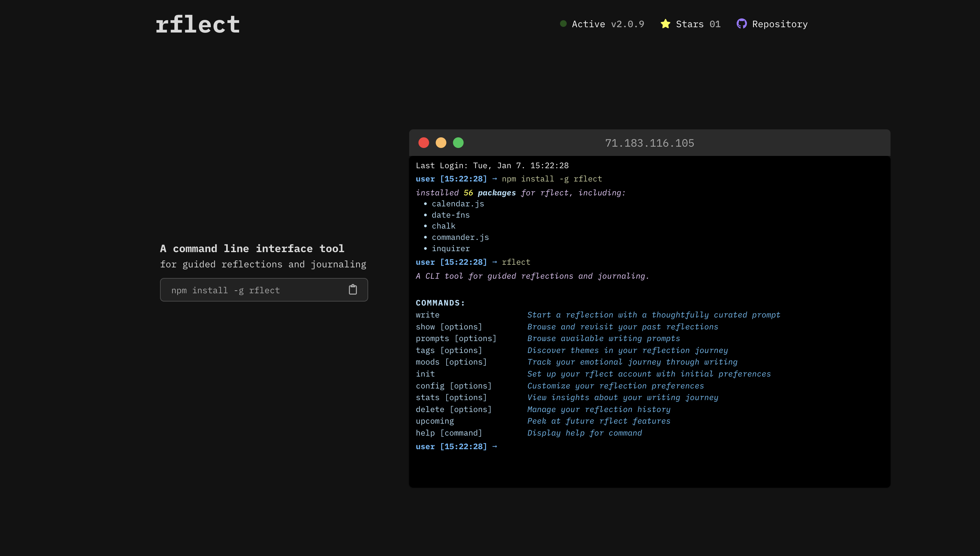The image size is (980, 556).
Task: Expand the stats [options] command
Action: pyautogui.click(x=451, y=397)
